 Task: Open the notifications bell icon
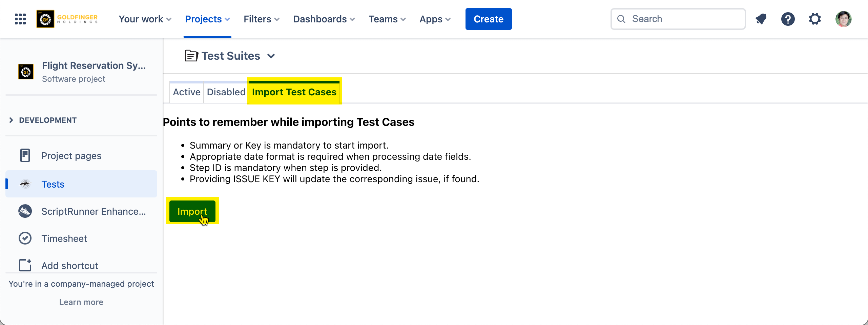761,19
